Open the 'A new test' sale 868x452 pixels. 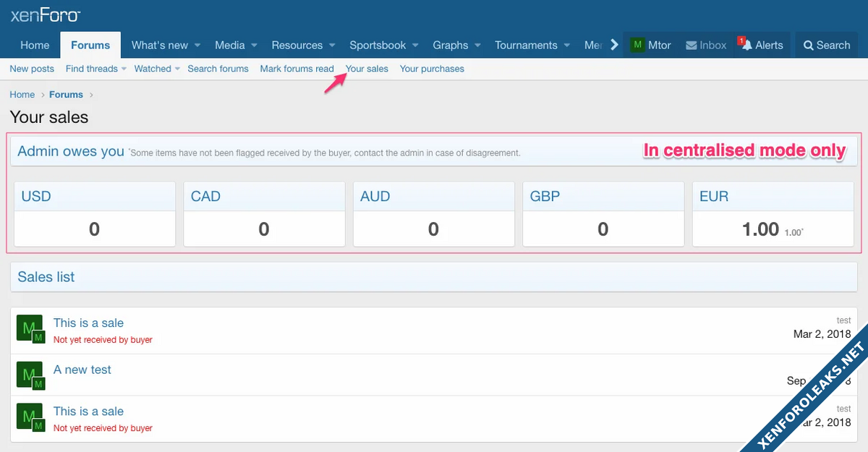(x=82, y=370)
